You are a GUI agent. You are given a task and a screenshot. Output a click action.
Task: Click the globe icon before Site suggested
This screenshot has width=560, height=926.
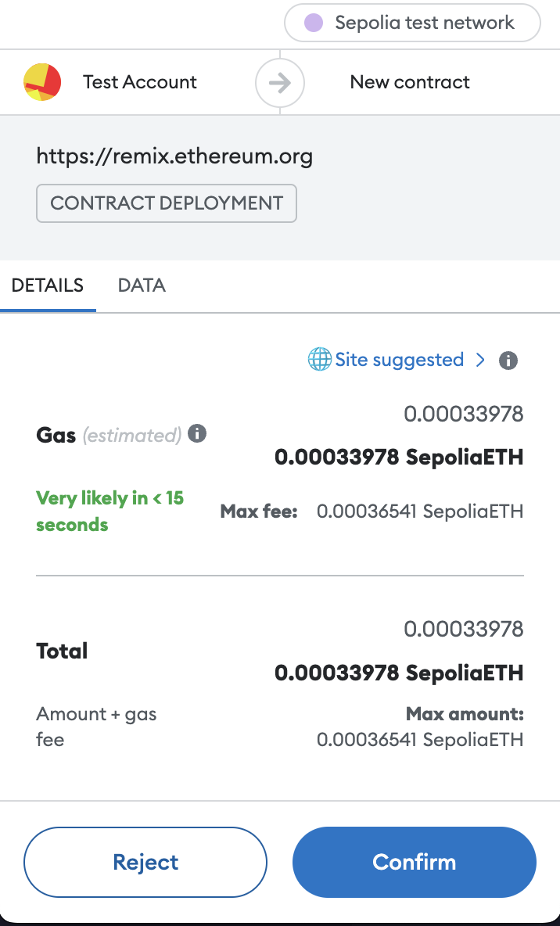click(x=319, y=360)
